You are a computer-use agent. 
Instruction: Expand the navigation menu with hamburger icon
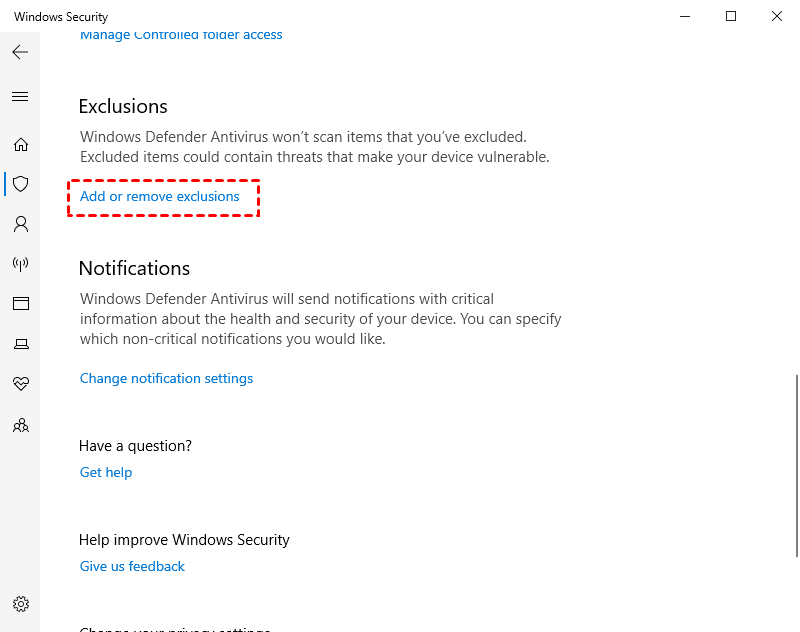(x=20, y=96)
